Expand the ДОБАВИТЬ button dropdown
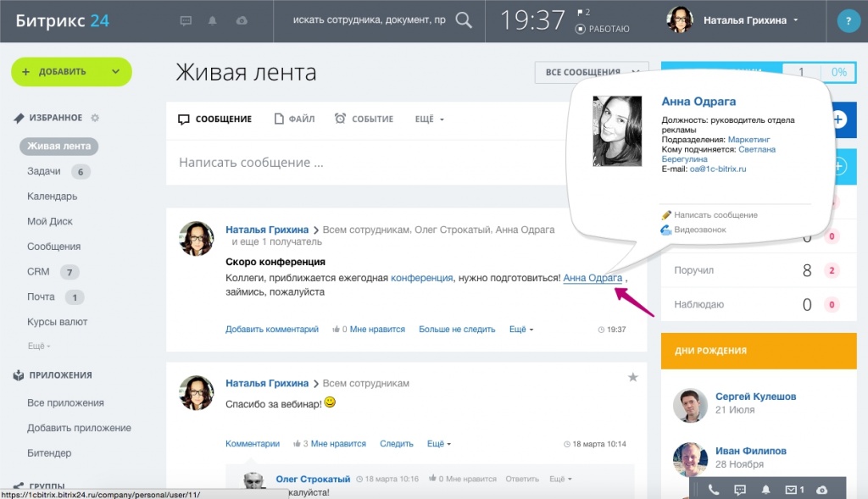Image resolution: width=868 pixels, height=499 pixels. [115, 71]
